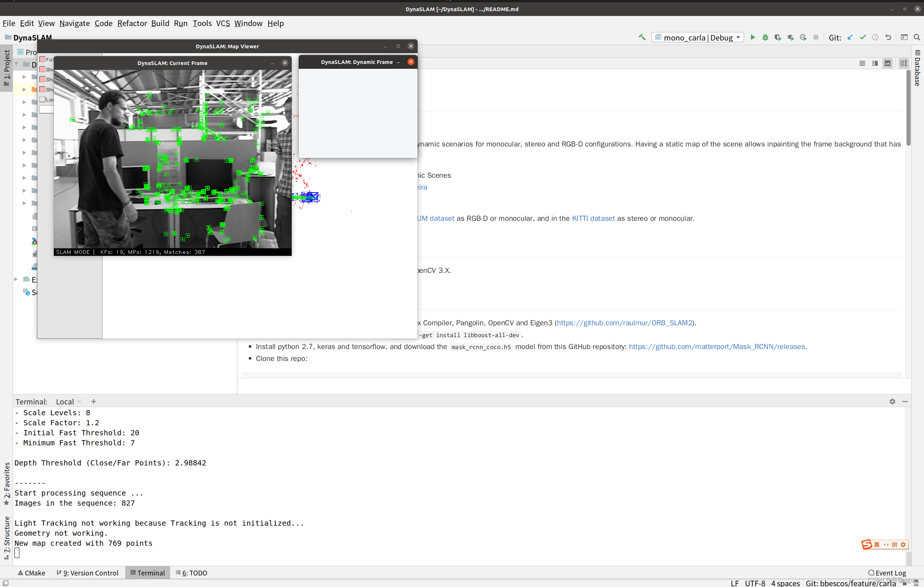The image size is (924, 587).
Task: Start debugging with the bug icon
Action: coord(765,37)
